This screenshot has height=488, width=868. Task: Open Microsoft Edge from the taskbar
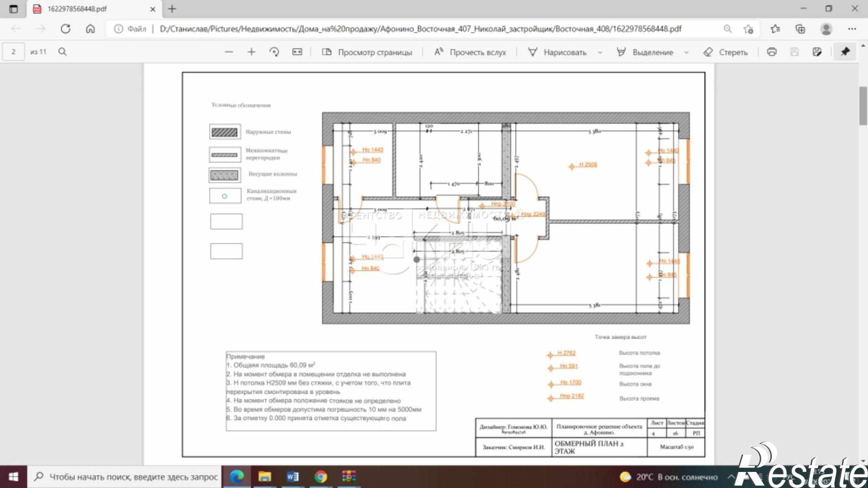click(237, 477)
